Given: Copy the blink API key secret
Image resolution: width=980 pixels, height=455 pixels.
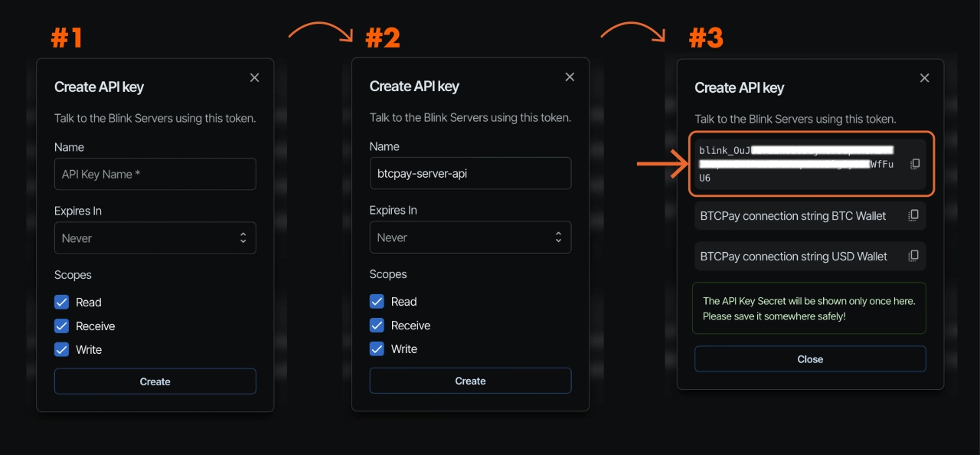Looking at the screenshot, I should [x=915, y=164].
